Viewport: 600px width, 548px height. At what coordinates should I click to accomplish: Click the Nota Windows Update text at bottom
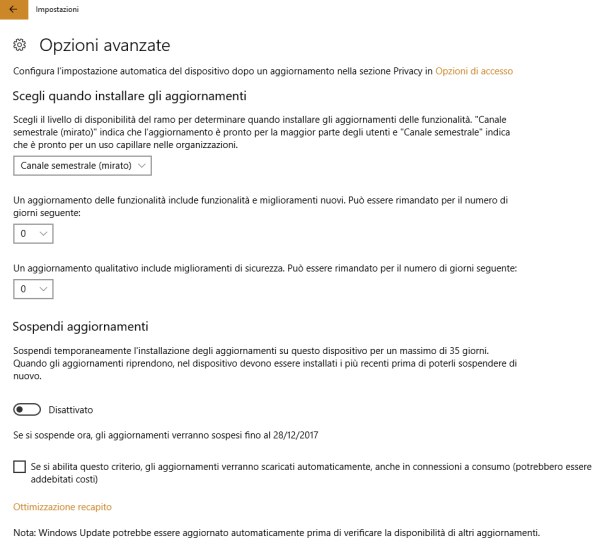tap(276, 533)
